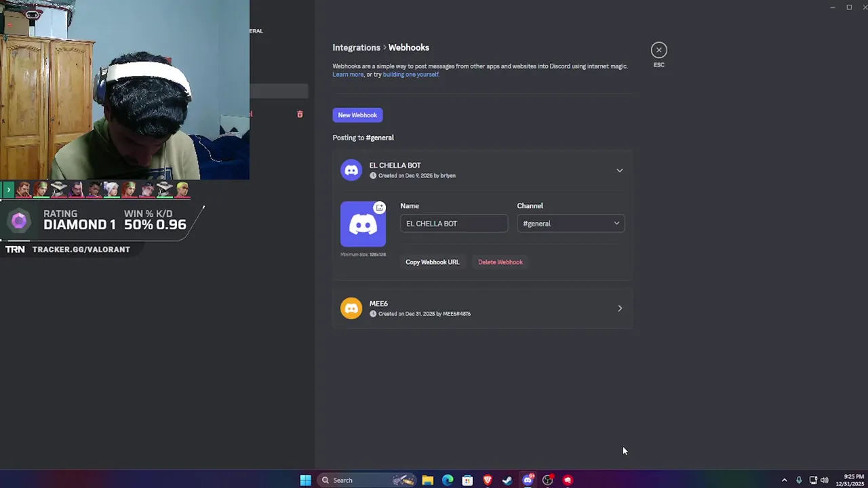Copy Webhook URL button
Image resolution: width=868 pixels, height=488 pixels.
click(x=432, y=262)
